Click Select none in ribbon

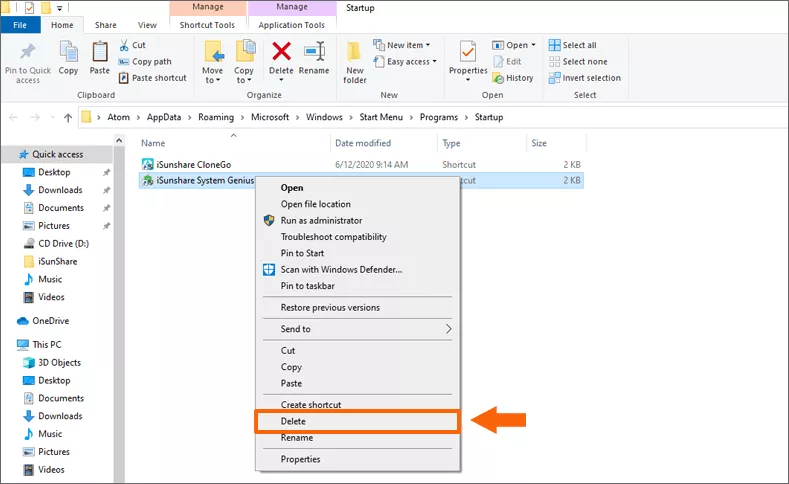click(578, 61)
